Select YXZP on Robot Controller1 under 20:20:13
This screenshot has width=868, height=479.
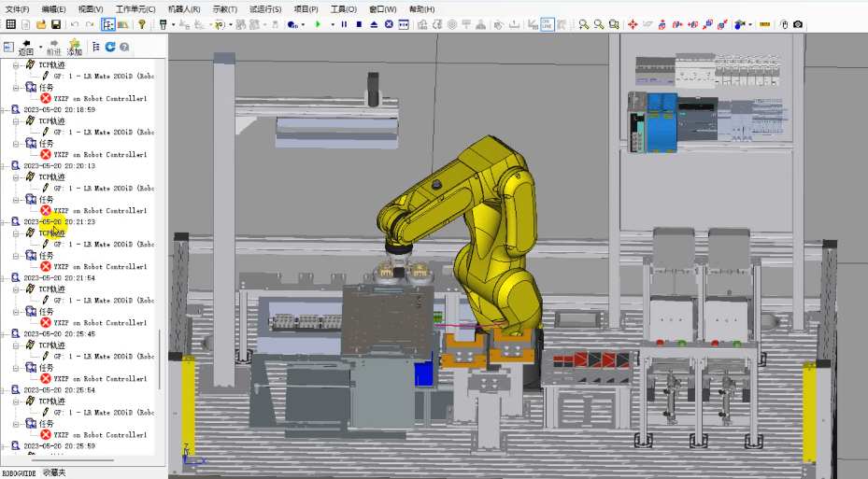(x=100, y=211)
